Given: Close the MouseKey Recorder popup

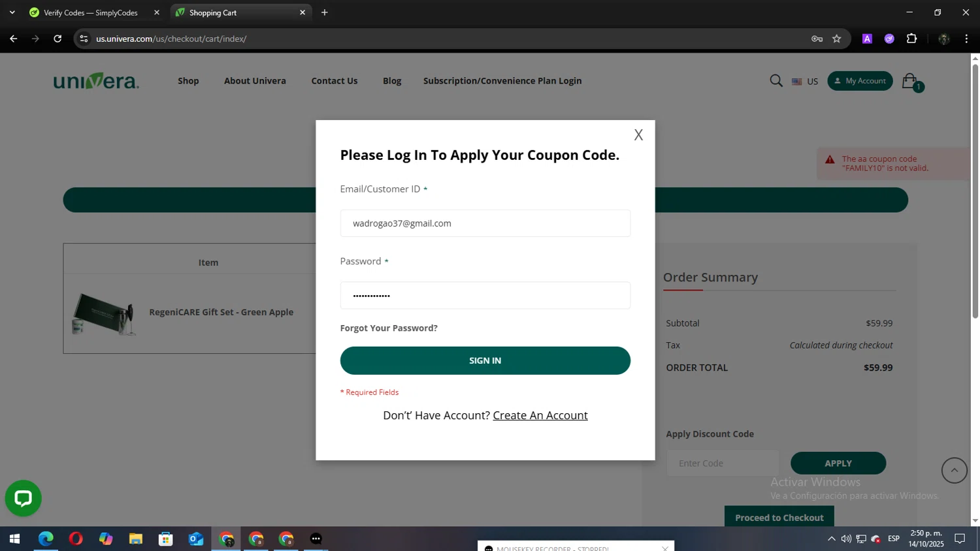Looking at the screenshot, I should 665,548.
